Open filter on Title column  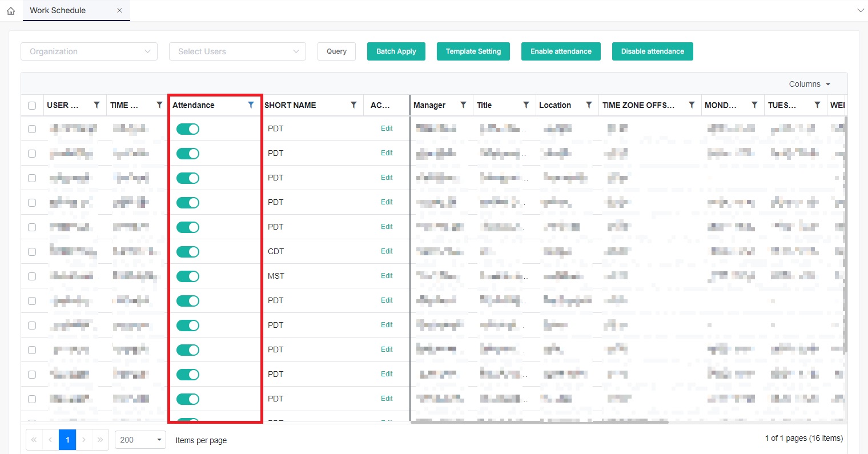(526, 105)
